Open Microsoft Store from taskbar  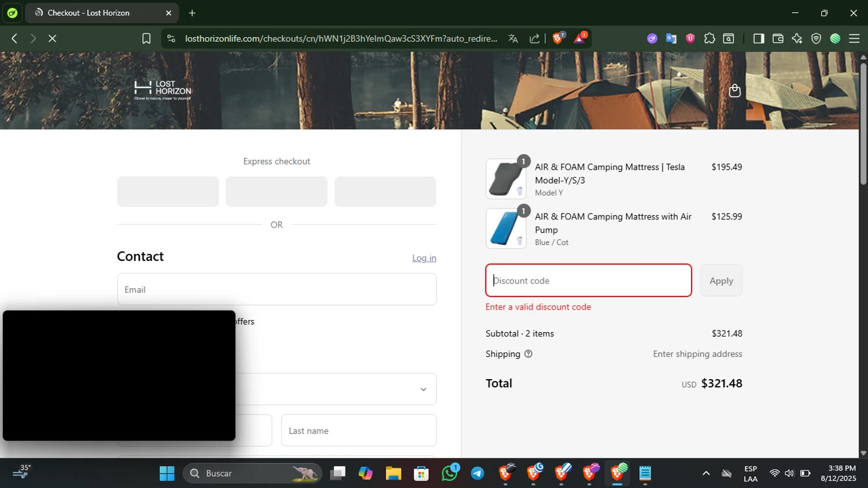point(421,474)
